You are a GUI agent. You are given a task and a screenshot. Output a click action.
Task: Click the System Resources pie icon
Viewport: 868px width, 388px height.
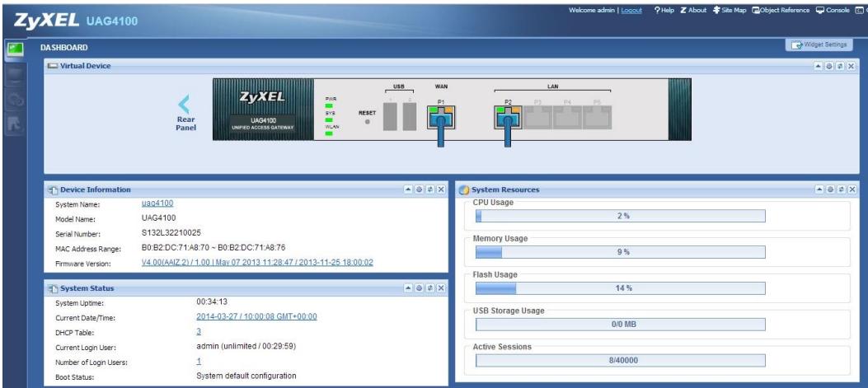464,189
